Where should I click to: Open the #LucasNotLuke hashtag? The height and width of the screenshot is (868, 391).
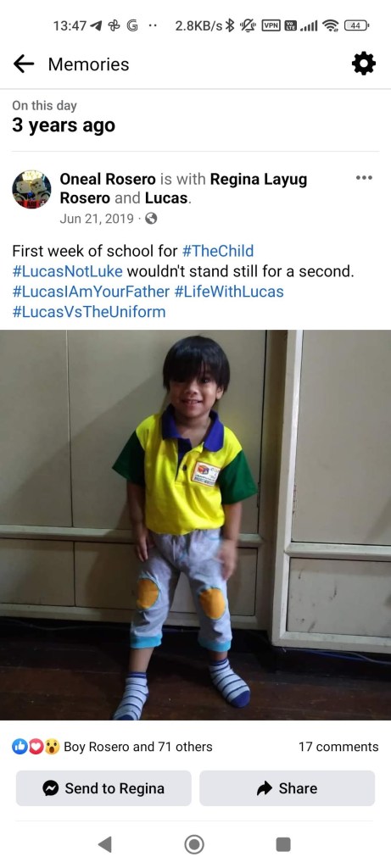click(67, 272)
